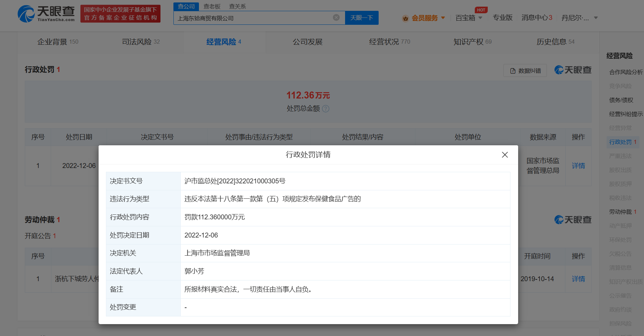
Task: Click the 国家中小企业发展子基金 red banner
Action: [120, 14]
